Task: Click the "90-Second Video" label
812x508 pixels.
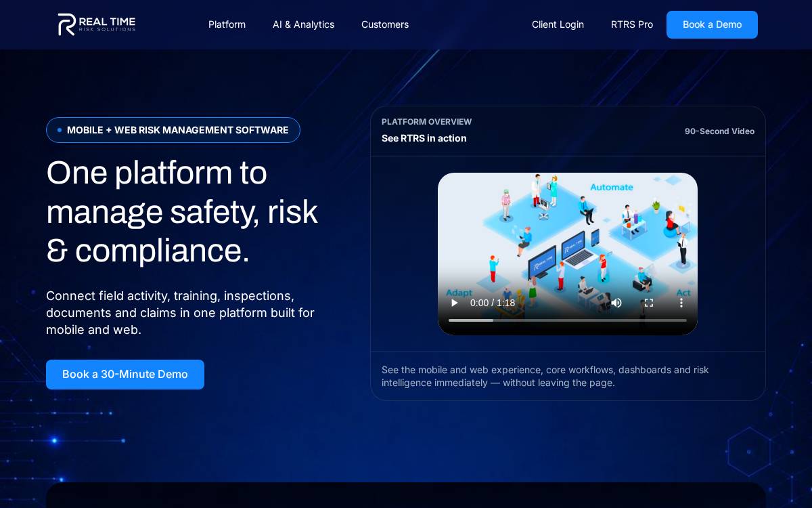Action: 719,131
